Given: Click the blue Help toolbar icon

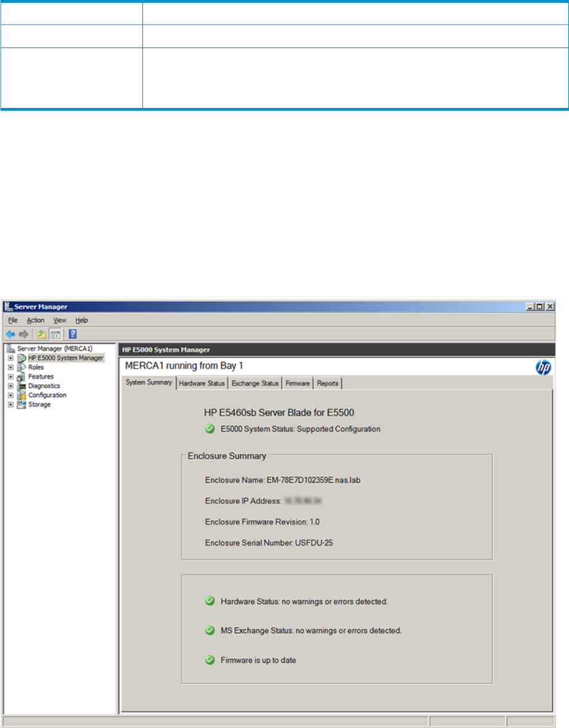Looking at the screenshot, I should click(x=73, y=334).
